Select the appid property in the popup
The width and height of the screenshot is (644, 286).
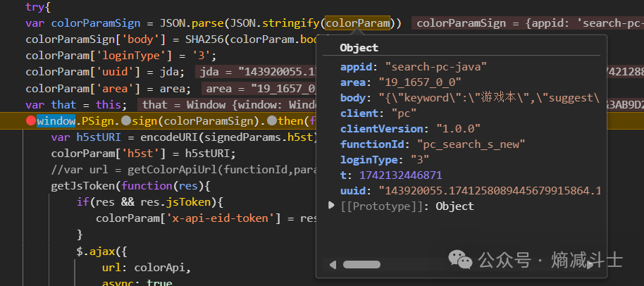tap(359, 67)
